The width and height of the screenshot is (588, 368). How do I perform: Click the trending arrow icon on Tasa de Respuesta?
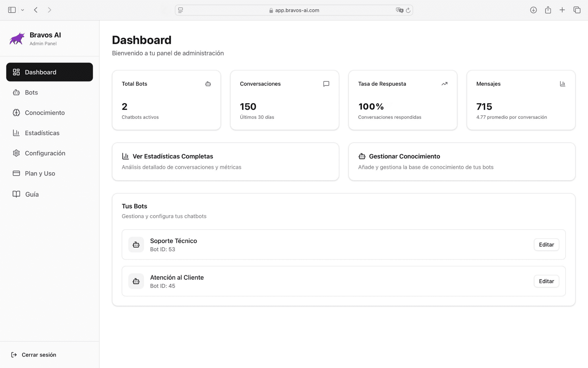(x=444, y=84)
